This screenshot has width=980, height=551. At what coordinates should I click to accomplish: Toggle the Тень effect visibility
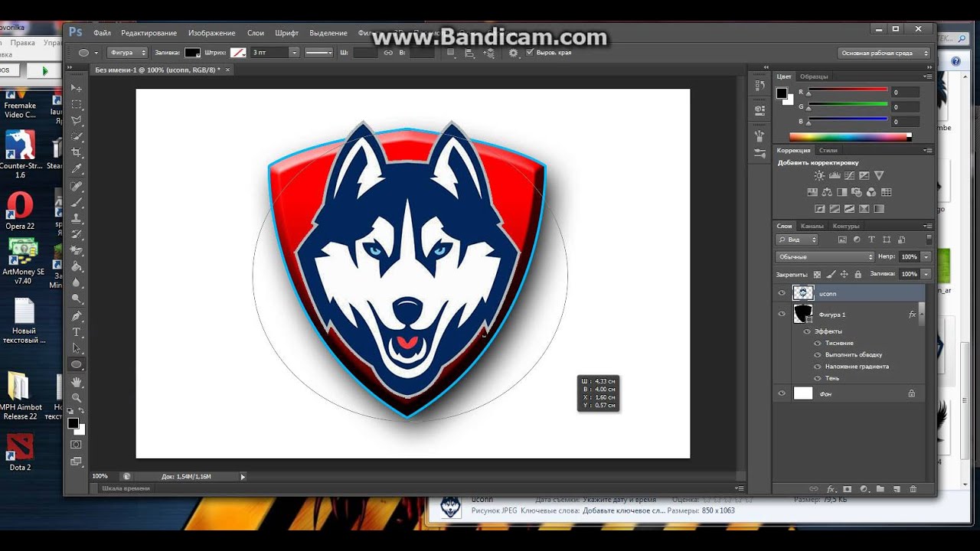[818, 378]
